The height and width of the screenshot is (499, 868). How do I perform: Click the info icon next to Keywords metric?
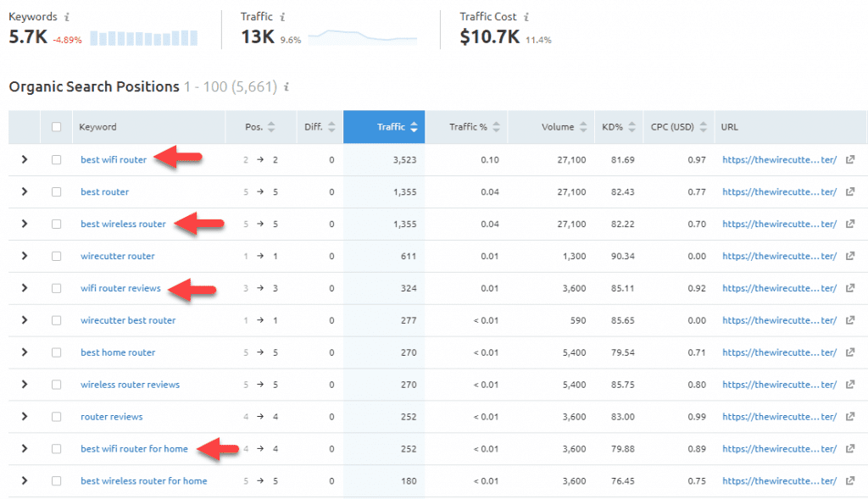[66, 16]
